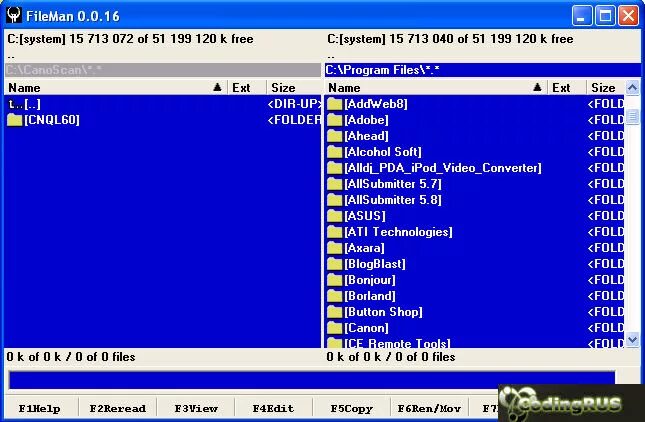Select the [Borland] folder name

coord(370,296)
